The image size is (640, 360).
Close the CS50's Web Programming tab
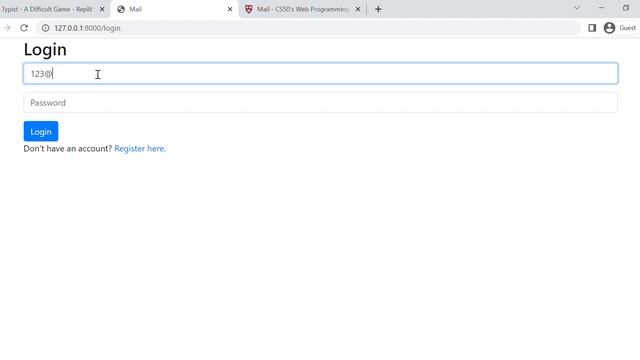pos(358,9)
